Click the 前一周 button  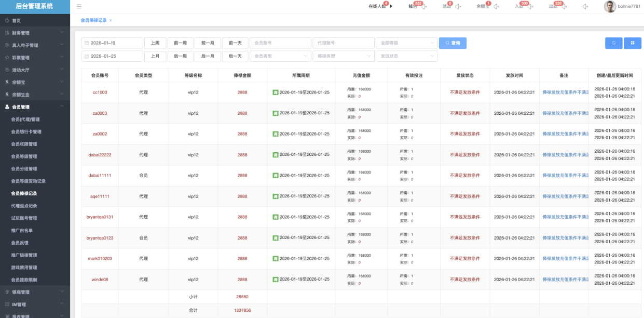pyautogui.click(x=180, y=43)
